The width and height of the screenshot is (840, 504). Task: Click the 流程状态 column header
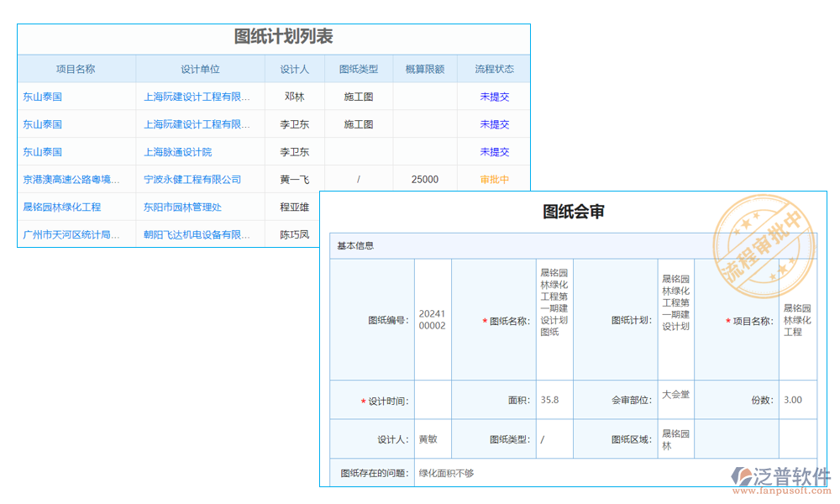[494, 68]
